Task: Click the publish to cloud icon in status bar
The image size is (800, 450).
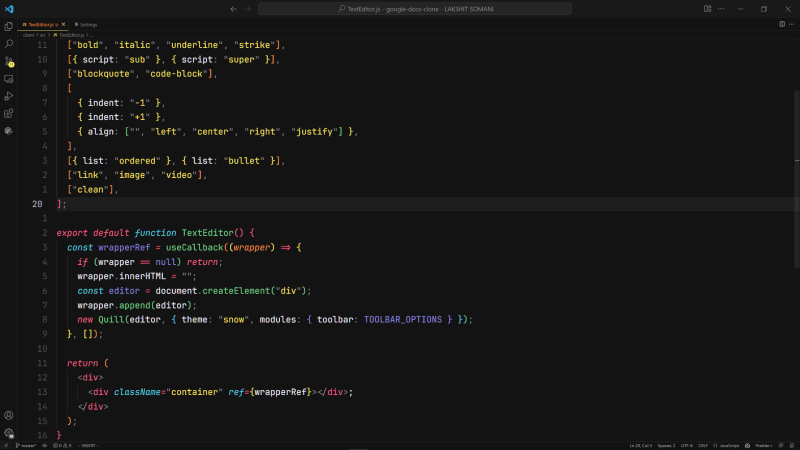Action: point(44,445)
